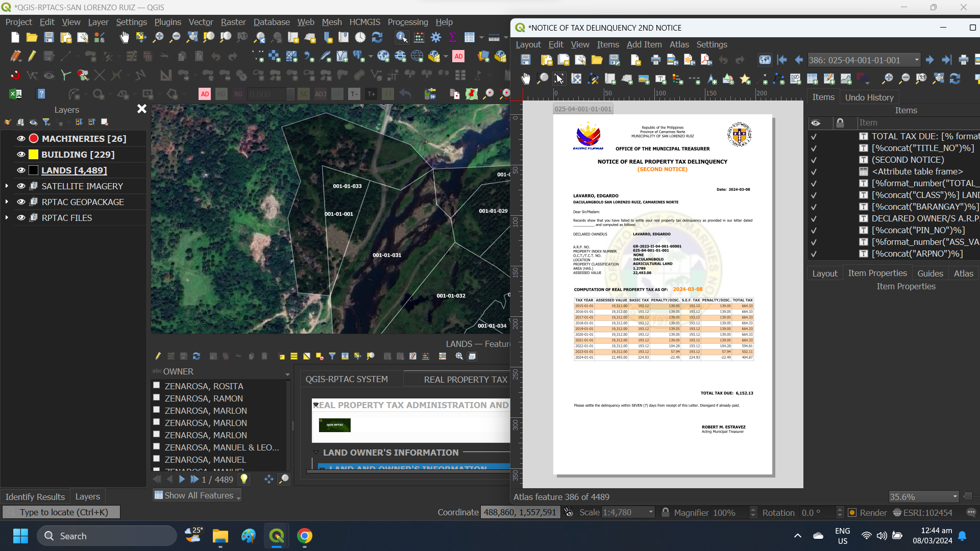This screenshot has width=980, height=551.
Task: Open the atlas feature dropdown showing 025-04-001-01-001
Action: point(916,60)
